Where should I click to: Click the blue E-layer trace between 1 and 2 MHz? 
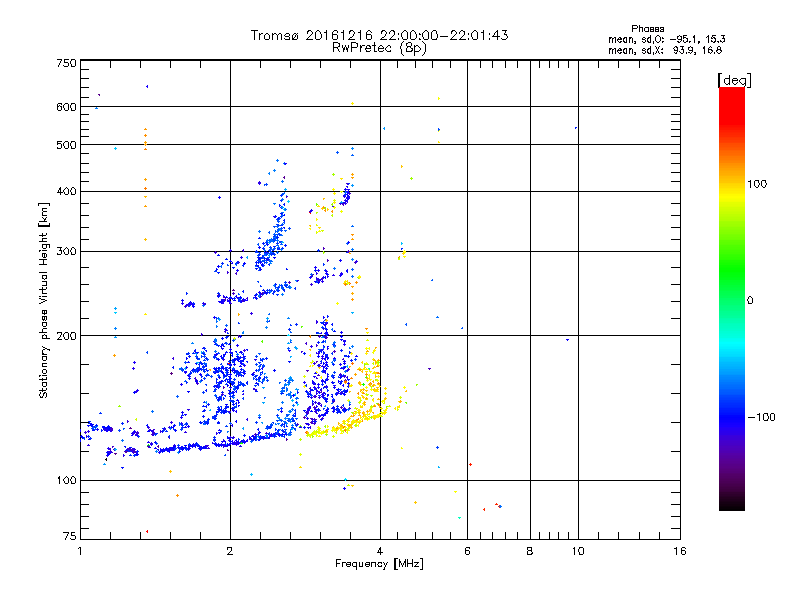184,447
